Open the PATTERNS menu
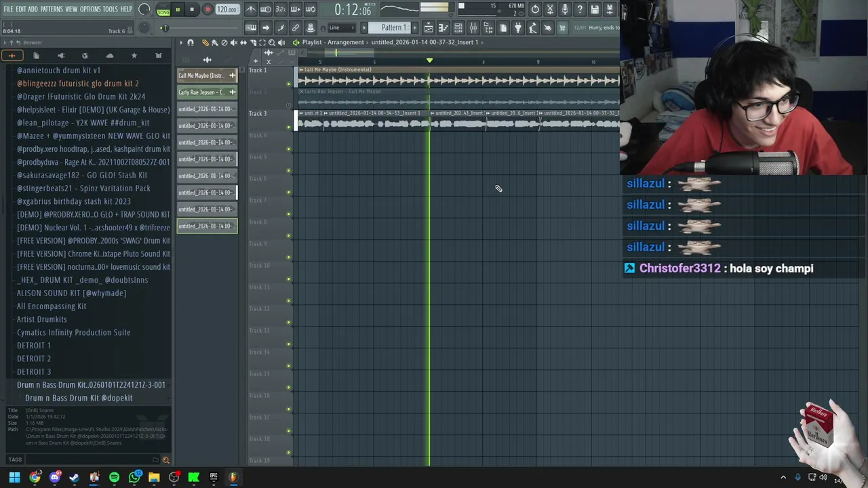Viewport: 868px width, 488px height. (52, 9)
